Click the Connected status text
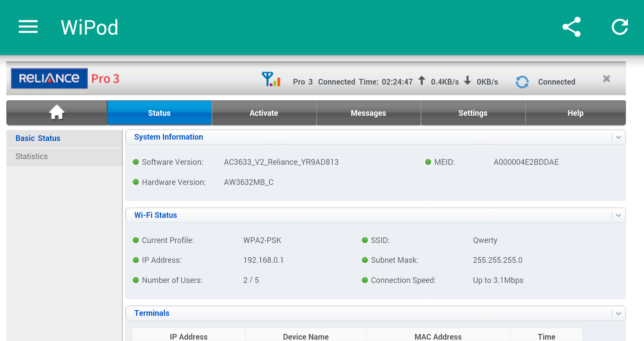Screen dimensions: 644x341 (556, 82)
